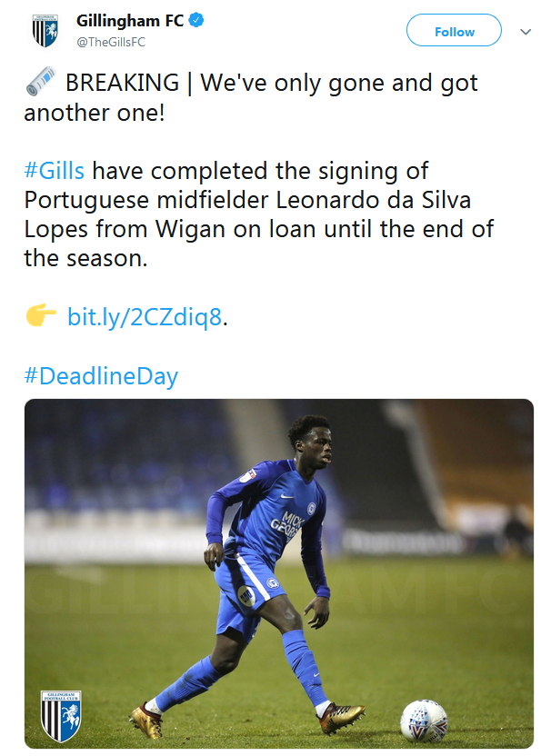Click the sponsor logo on player's shirt
This screenshot has height=756, width=551.
[x=292, y=525]
